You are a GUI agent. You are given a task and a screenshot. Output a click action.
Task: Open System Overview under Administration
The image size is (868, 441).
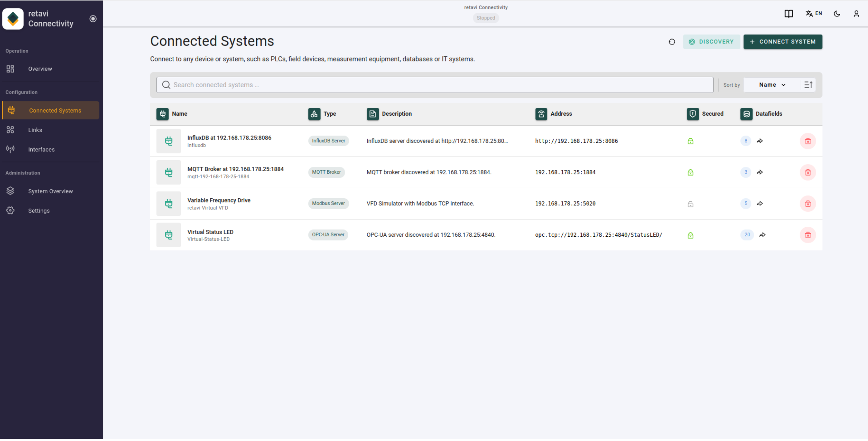coord(50,191)
